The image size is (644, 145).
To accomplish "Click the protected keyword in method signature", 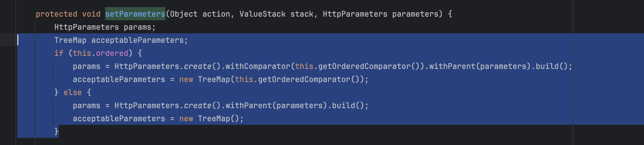I will [56, 14].
